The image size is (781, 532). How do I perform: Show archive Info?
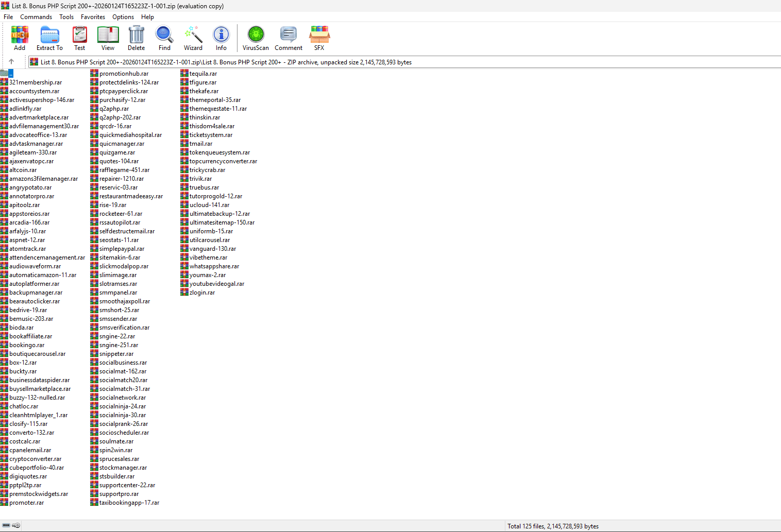coord(221,38)
